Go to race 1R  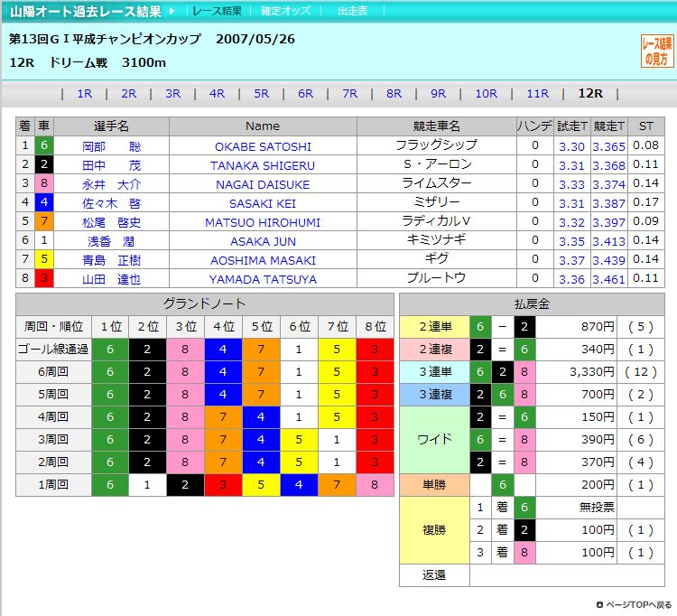point(85,93)
